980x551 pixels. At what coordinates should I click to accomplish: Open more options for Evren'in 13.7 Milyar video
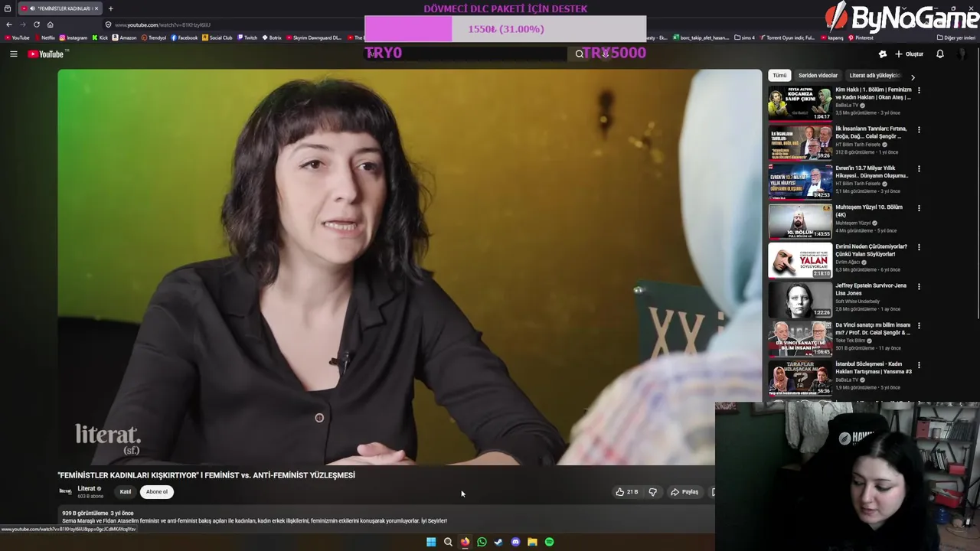919,168
